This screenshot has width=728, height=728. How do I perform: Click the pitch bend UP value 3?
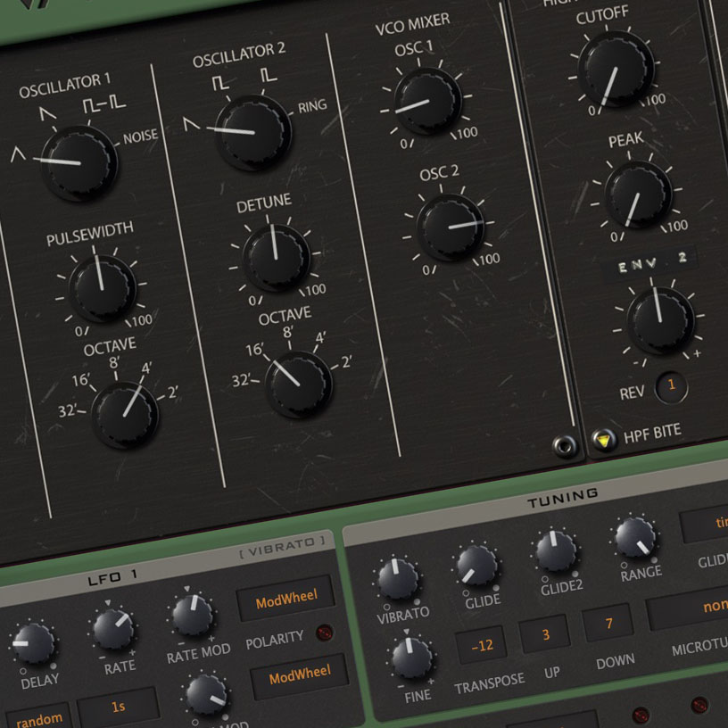[544, 634]
